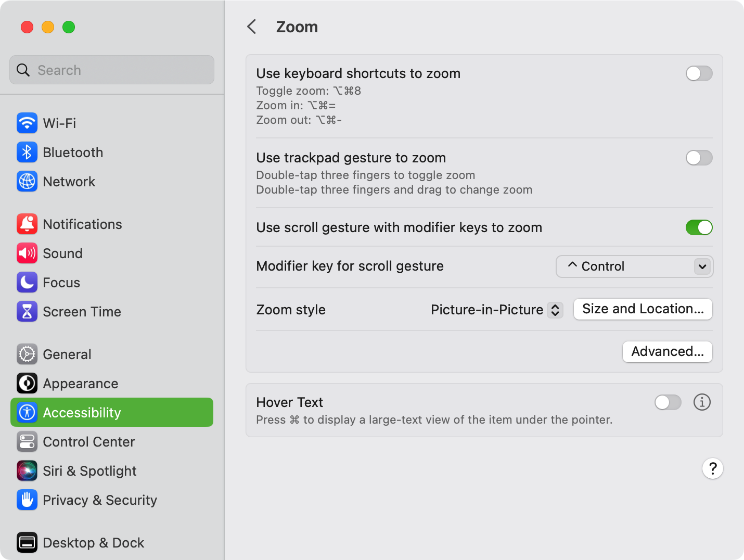Open the Advanced options button

pos(668,352)
